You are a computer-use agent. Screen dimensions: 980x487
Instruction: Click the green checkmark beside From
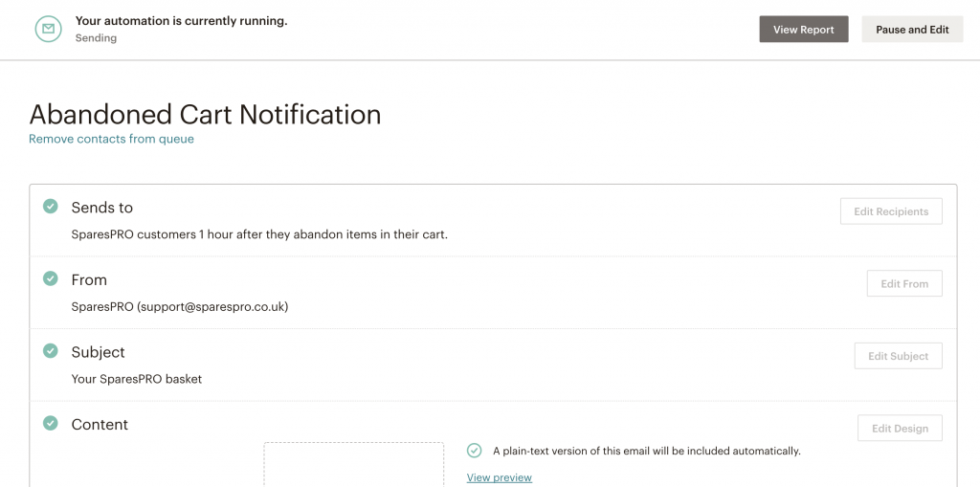pyautogui.click(x=51, y=278)
